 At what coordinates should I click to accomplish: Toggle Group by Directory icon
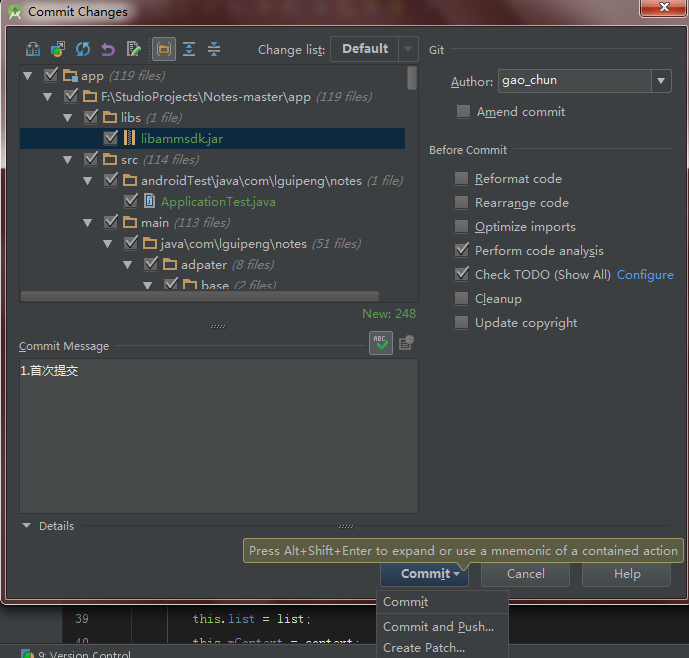point(164,49)
